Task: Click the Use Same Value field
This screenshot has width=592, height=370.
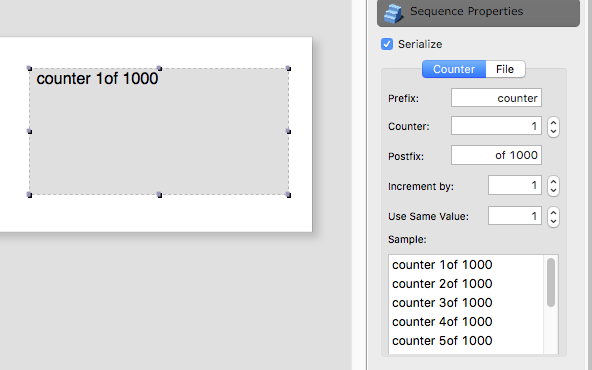Action: 515,216
